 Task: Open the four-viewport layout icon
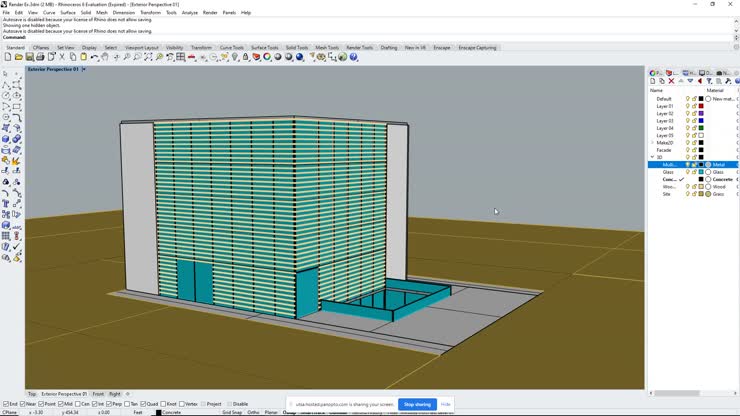click(181, 57)
